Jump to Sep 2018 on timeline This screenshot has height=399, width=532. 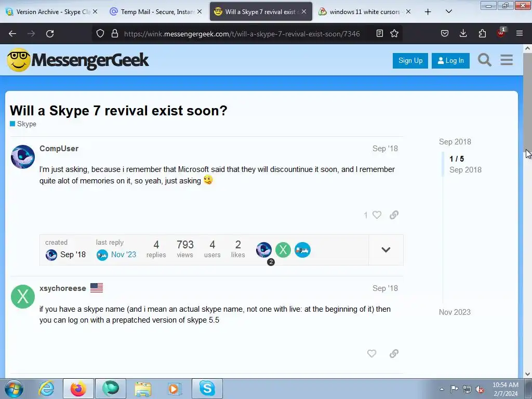[455, 142]
